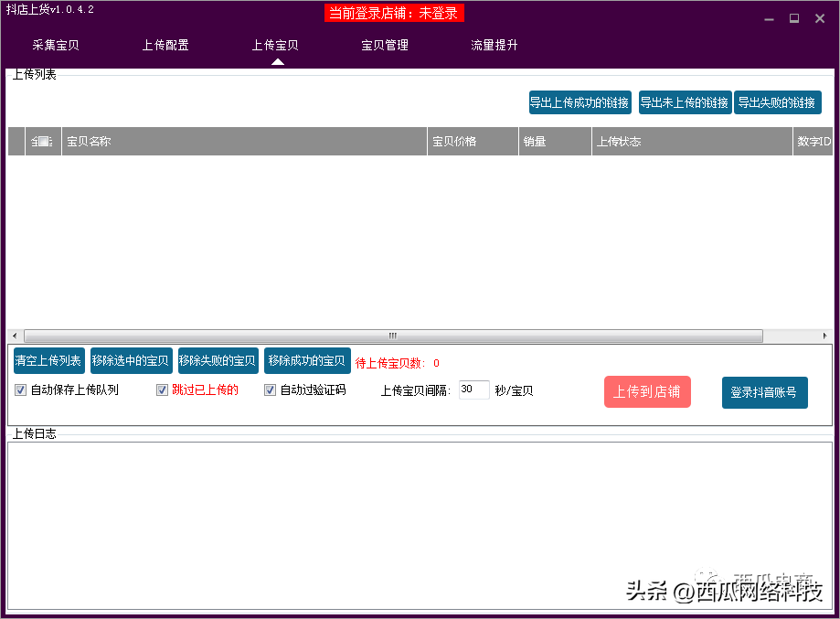Click the horizontal scrollbar thumb
Viewport: 840px width, 619px height.
coord(393,336)
